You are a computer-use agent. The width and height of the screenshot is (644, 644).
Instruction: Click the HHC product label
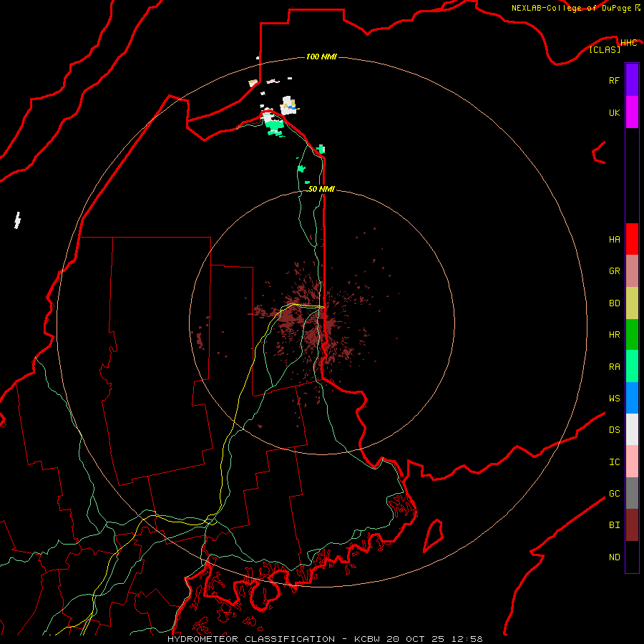(x=628, y=43)
